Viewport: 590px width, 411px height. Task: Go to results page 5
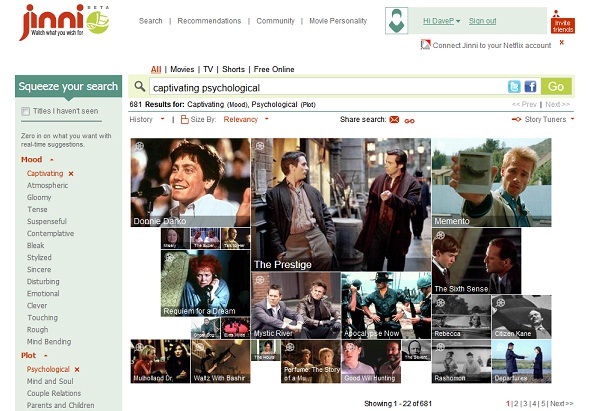coord(543,403)
